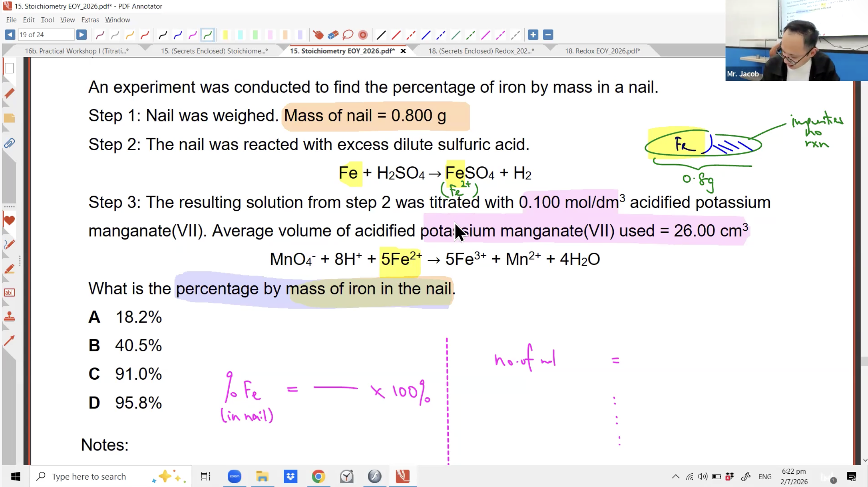Go to the next page arrow
This screenshot has width=868, height=487.
click(81, 35)
